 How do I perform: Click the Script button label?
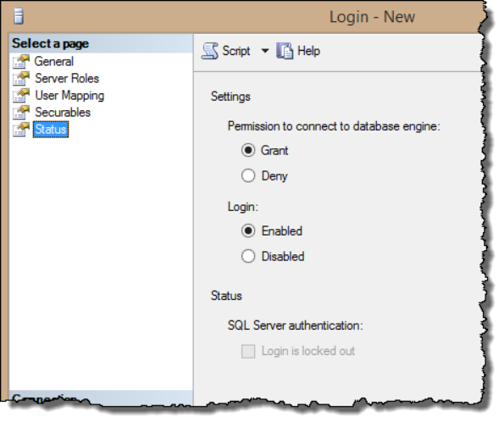point(236,51)
